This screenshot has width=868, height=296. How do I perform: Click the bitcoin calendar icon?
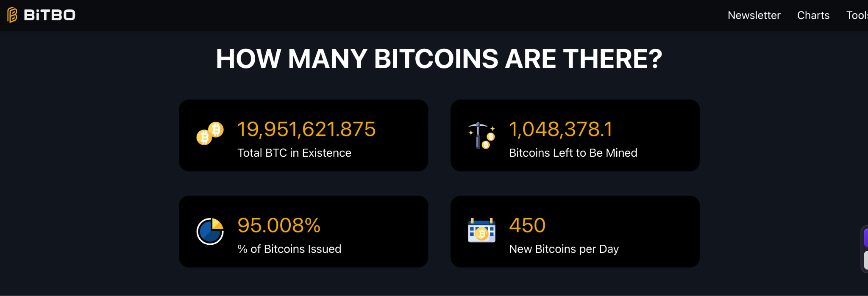[481, 230]
